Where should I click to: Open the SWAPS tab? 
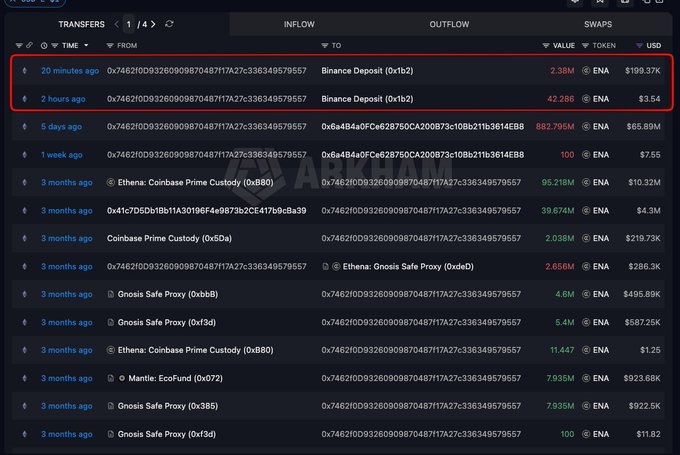pos(598,24)
